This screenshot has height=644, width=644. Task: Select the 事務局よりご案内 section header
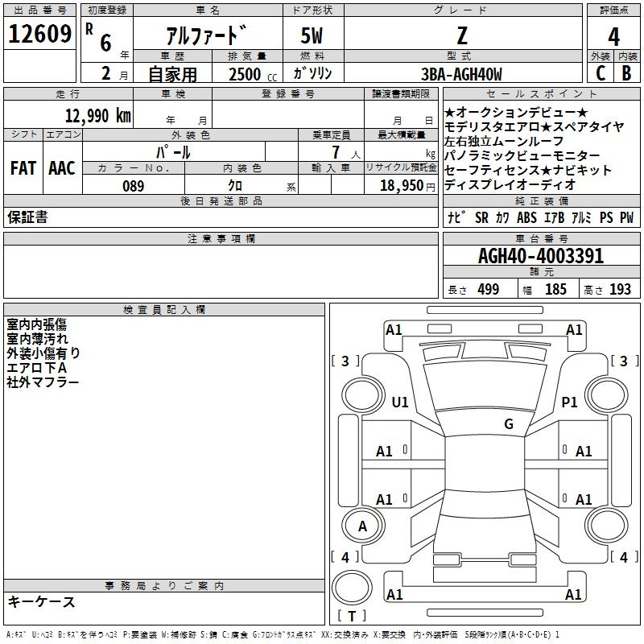[164, 586]
